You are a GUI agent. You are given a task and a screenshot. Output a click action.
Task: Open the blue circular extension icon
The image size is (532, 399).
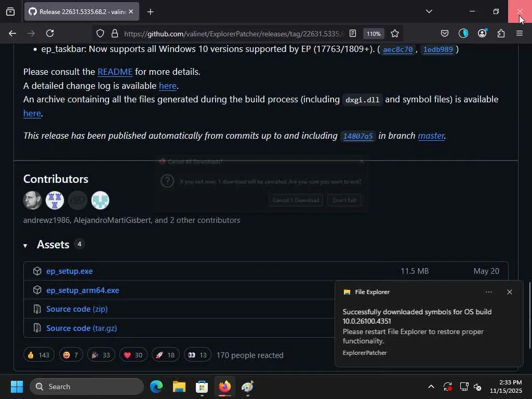pyautogui.click(x=463, y=33)
